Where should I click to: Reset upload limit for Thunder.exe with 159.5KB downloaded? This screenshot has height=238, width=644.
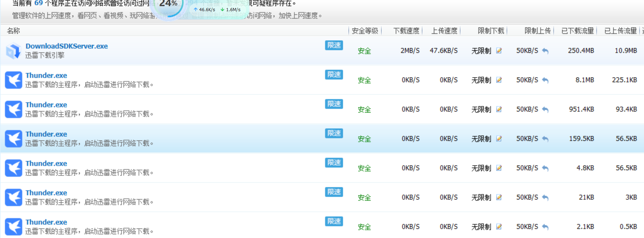pyautogui.click(x=545, y=139)
